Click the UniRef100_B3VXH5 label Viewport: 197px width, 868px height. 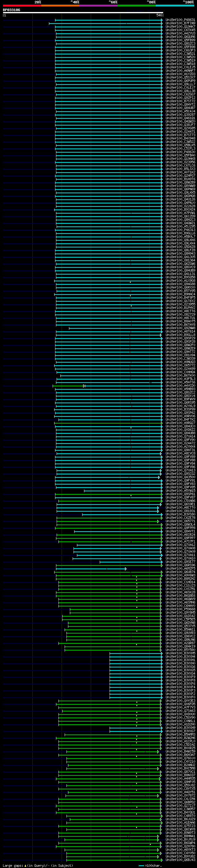pos(180,653)
